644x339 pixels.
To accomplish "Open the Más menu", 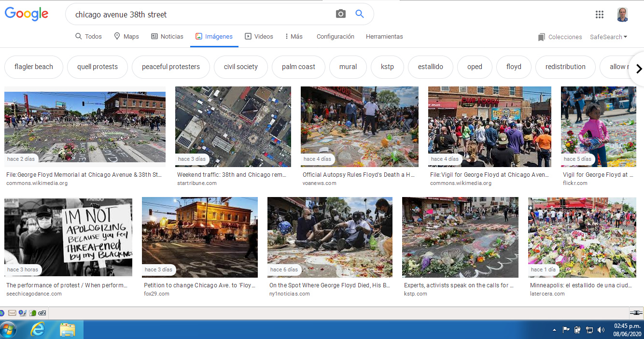I will 294,37.
